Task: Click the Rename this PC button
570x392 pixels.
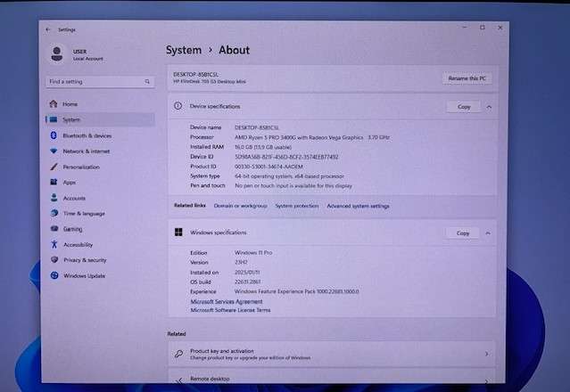Action: coord(467,78)
